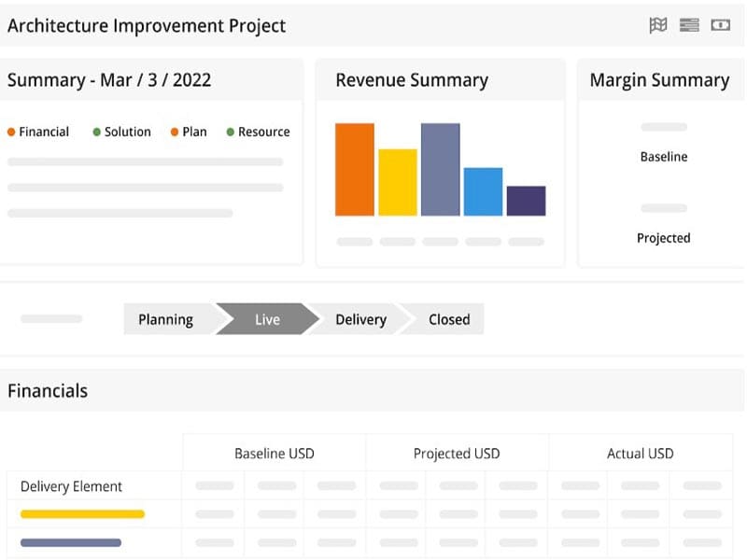Click the Projected USD column header
This screenshot has height=560, width=747.
coord(457,454)
